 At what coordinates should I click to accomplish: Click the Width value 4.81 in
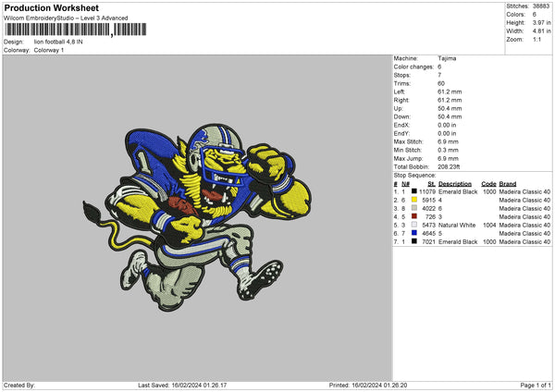[541, 31]
